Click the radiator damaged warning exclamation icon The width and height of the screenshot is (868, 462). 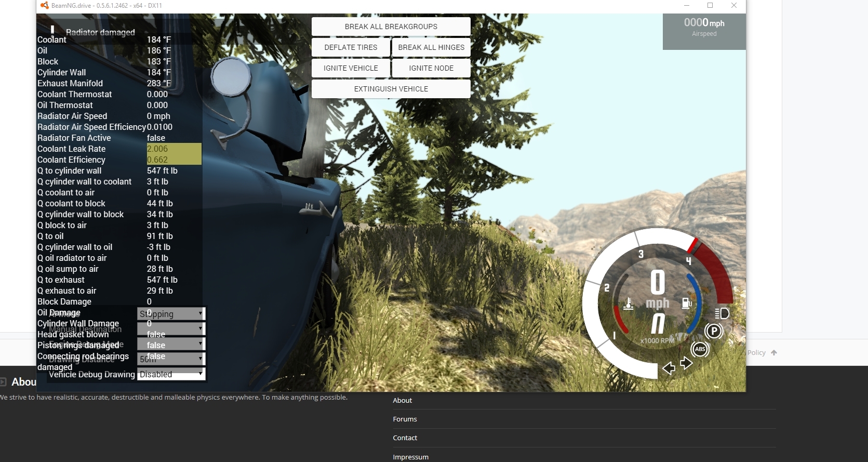tap(52, 30)
